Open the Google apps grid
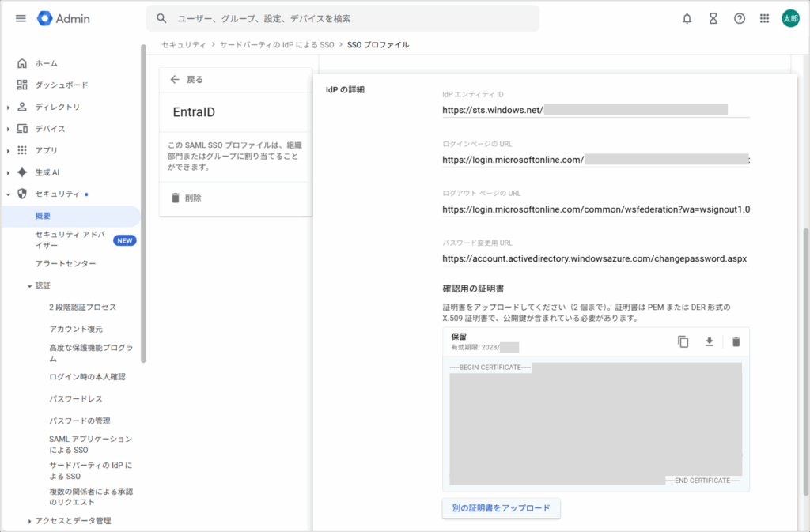The image size is (810, 532). pos(764,18)
